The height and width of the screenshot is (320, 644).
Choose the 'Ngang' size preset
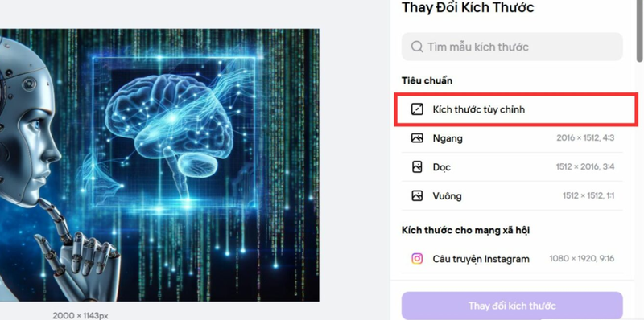512,138
